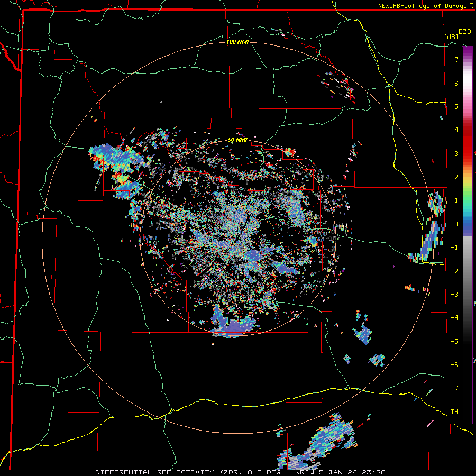Click the 50 NMI range ring label
This screenshot has height=476, width=476.
(x=237, y=140)
